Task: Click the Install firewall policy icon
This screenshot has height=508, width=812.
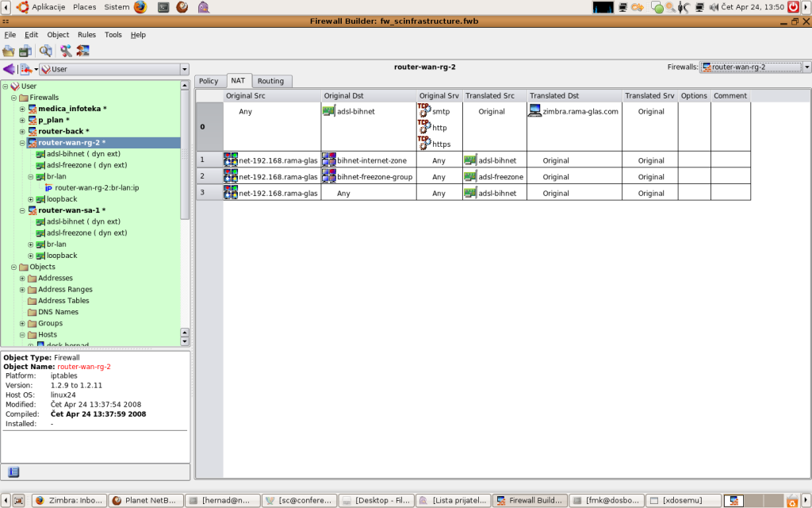Action: [x=82, y=51]
